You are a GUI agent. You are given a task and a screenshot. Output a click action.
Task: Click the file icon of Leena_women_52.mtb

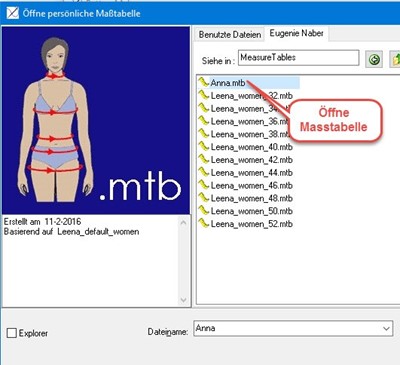pyautogui.click(x=203, y=223)
